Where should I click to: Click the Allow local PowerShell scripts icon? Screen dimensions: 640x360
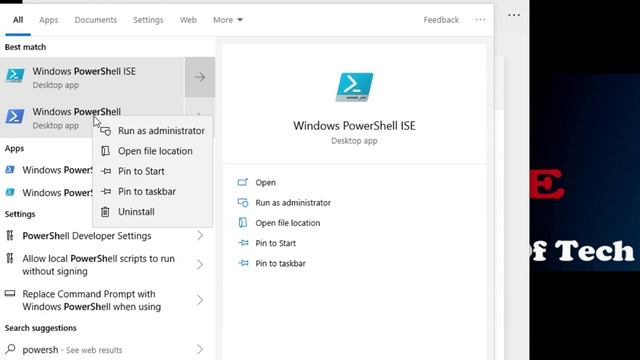pos(10,258)
